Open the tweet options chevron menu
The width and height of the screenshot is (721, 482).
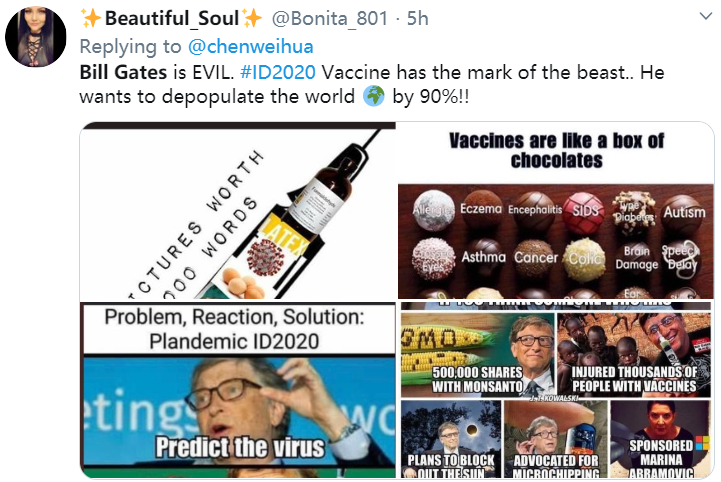(x=705, y=16)
